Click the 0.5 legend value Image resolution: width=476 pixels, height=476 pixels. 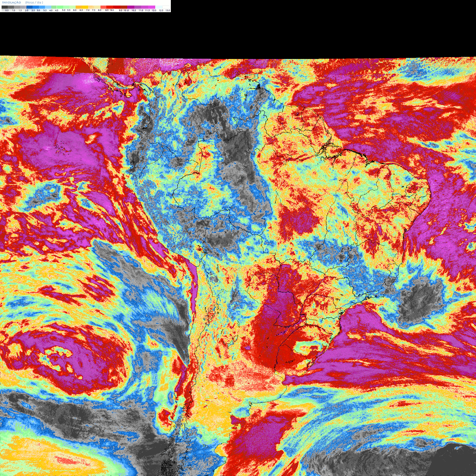(x=7, y=10)
